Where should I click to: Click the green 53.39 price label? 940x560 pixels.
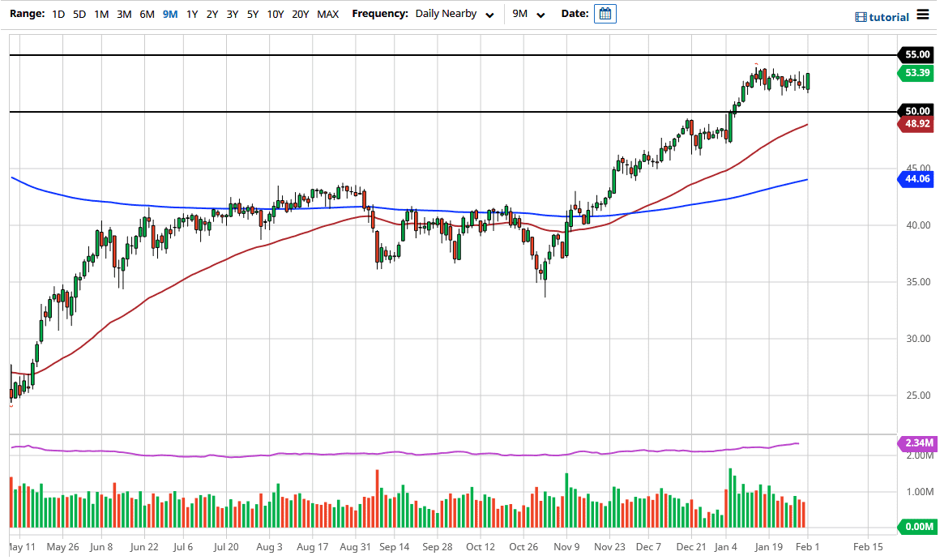pos(917,72)
